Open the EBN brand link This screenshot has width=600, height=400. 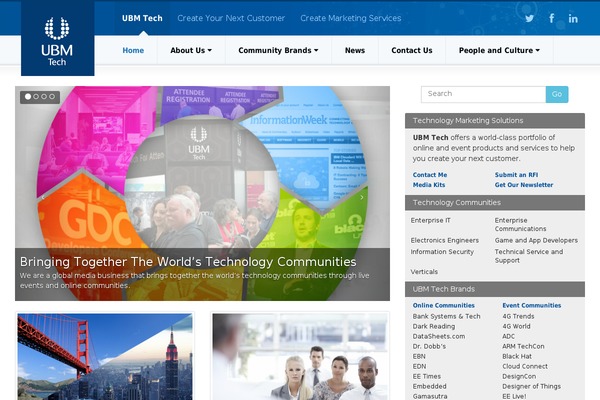click(419, 356)
